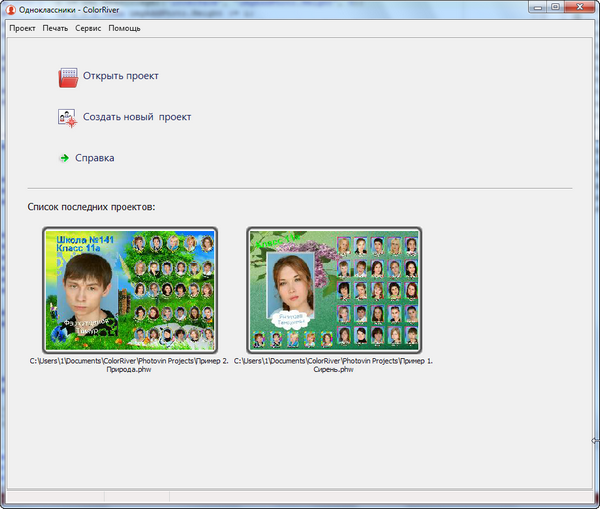Viewport: 600px width, 509px height.
Task: Maximize the ColorRiver window
Action: click(x=556, y=7)
